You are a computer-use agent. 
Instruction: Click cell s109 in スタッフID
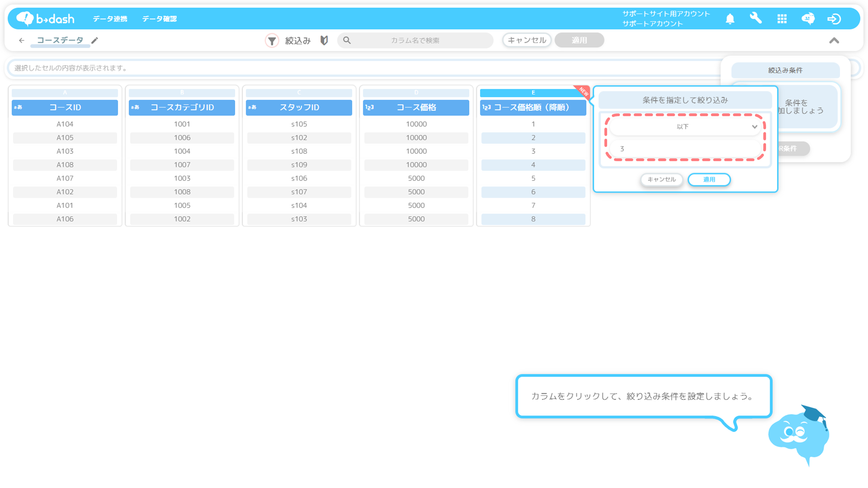[299, 165]
